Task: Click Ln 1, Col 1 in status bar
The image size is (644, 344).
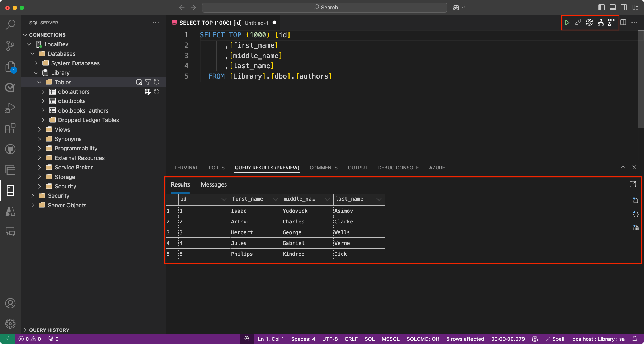Action: point(271,339)
